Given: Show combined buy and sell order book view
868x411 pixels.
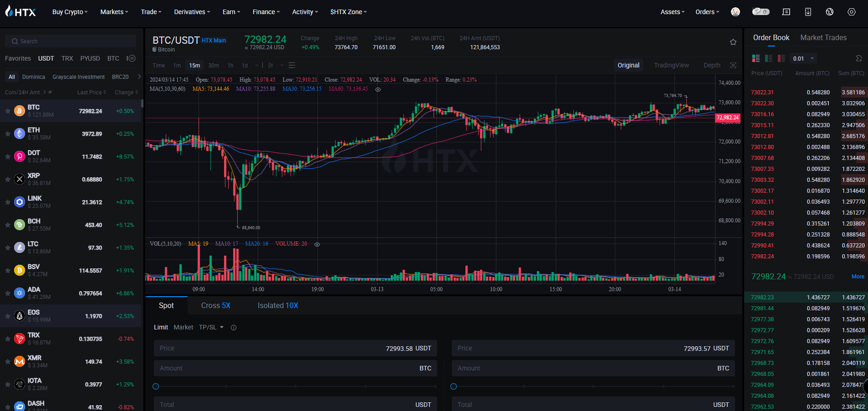Looking at the screenshot, I should [756, 58].
